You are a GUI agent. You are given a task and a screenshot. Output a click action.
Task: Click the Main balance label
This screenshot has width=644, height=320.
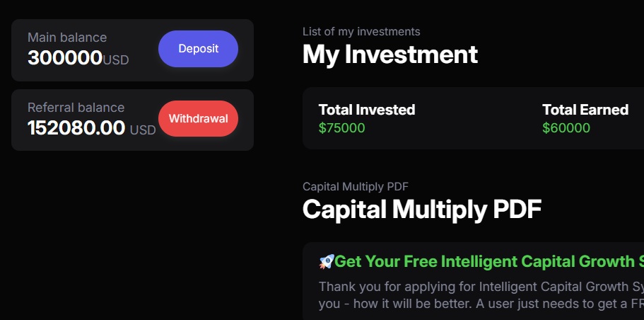tap(67, 38)
